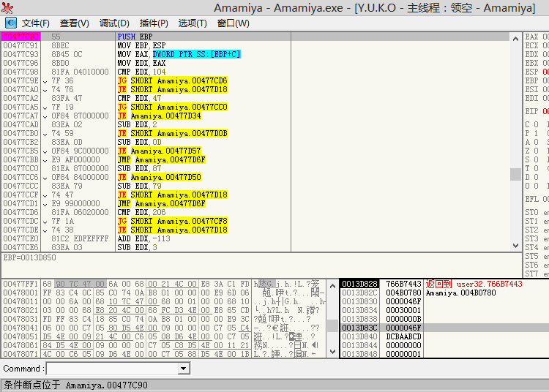Click jump arrow marker at address 00477CDC

pyautogui.click(x=45, y=222)
